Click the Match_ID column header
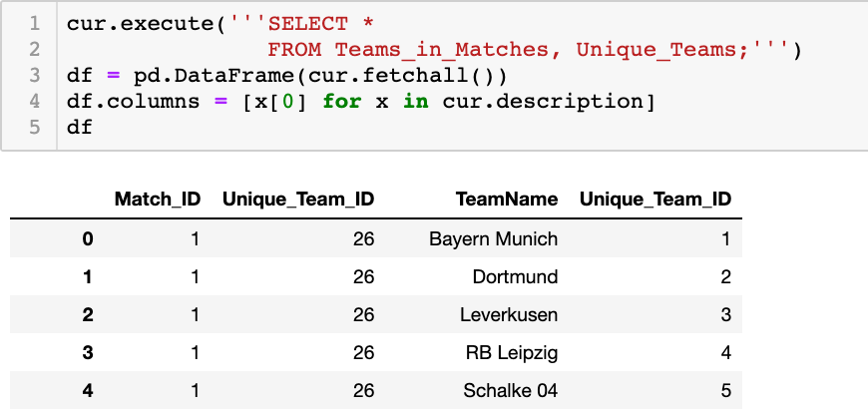The image size is (868, 413). [158, 200]
